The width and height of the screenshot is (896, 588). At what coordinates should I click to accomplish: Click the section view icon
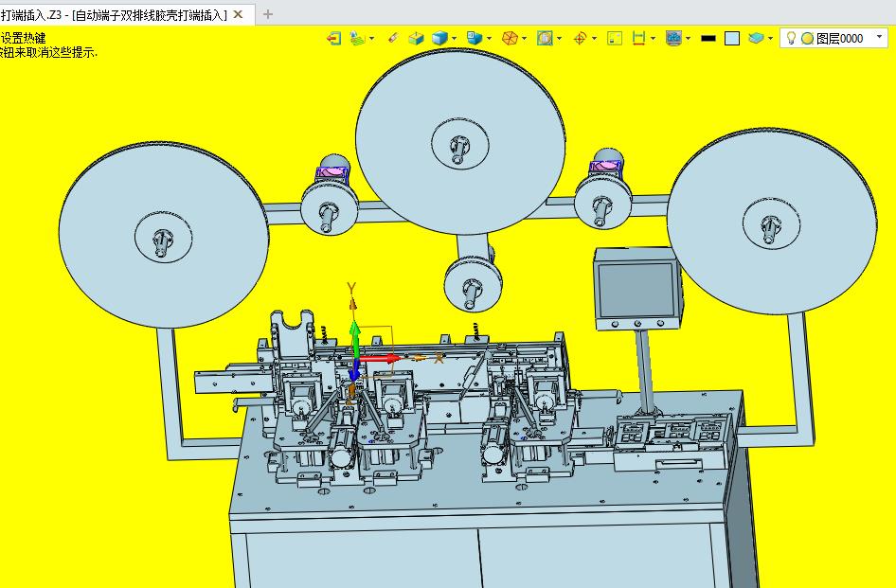pyautogui.click(x=545, y=38)
